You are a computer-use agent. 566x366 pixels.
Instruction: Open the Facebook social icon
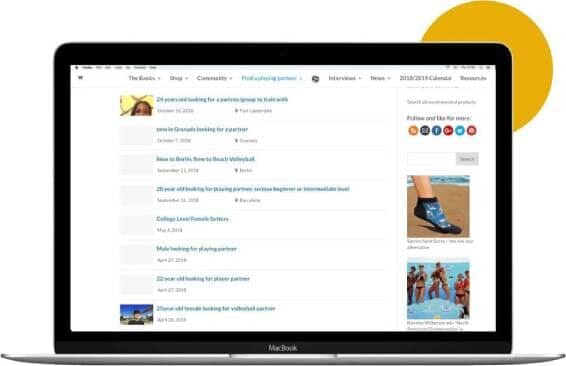(x=436, y=130)
